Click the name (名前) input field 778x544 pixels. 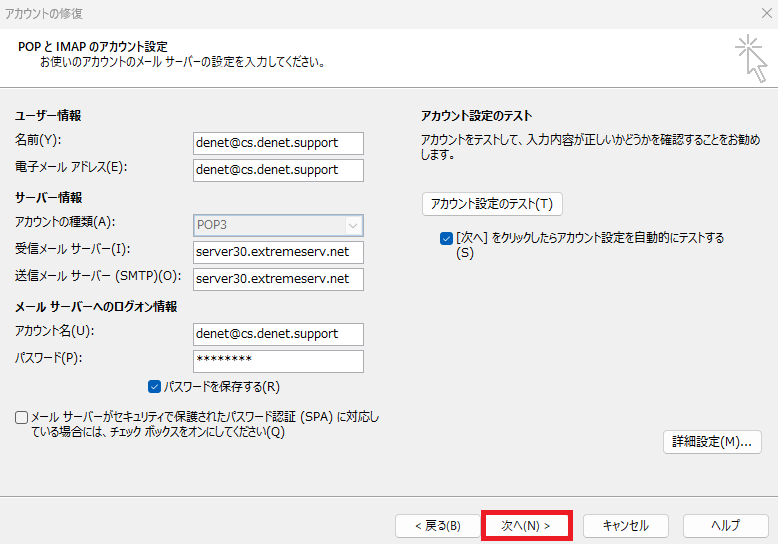click(278, 143)
